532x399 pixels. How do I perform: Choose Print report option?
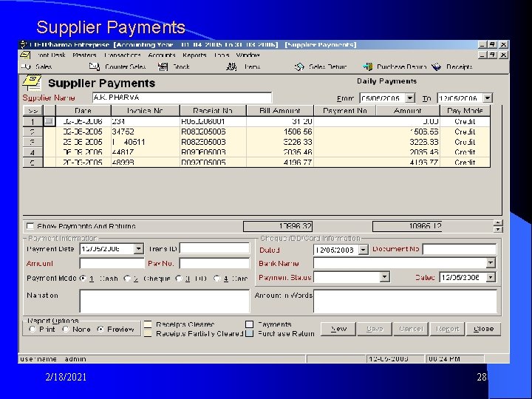[33, 329]
